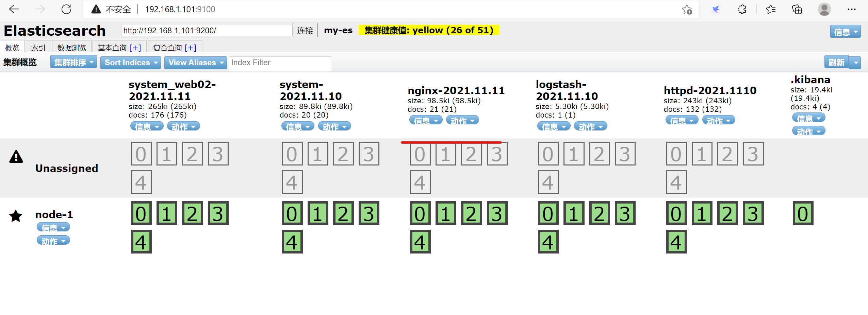
Task: Click the browser back arrow
Action: pyautogui.click(x=14, y=9)
